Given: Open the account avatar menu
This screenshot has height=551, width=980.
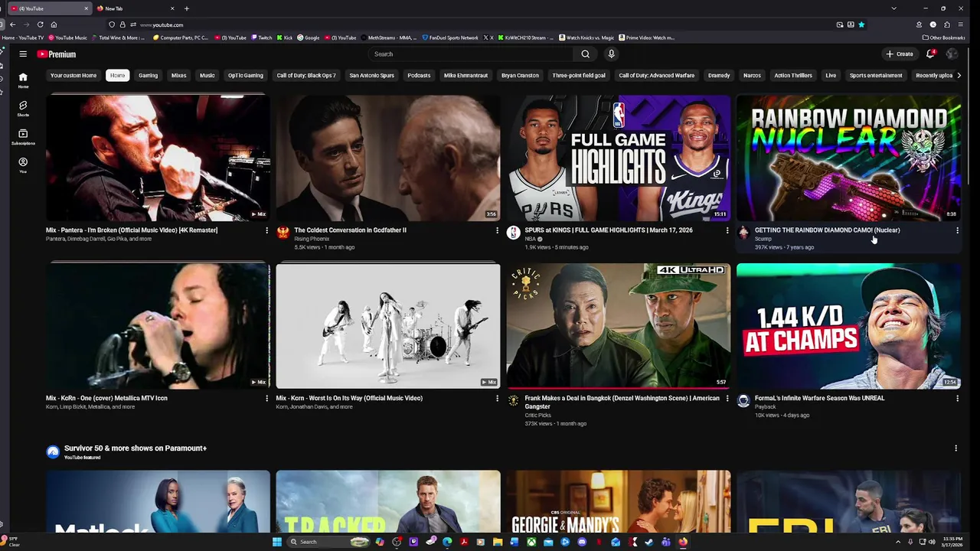Looking at the screenshot, I should [952, 54].
